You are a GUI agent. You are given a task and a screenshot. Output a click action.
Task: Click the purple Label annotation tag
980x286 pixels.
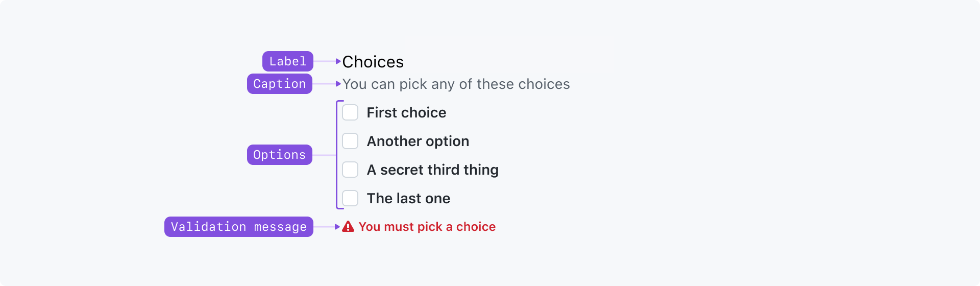pyautogui.click(x=288, y=61)
